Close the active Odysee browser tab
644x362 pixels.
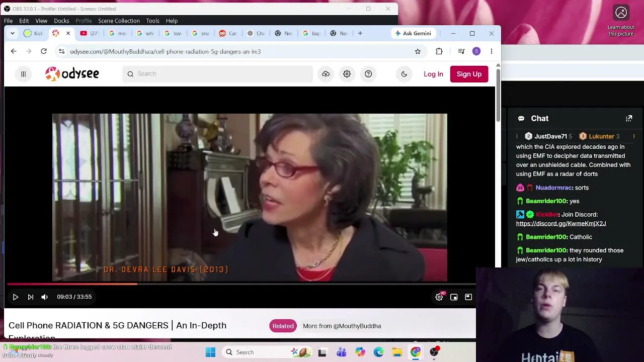(68, 33)
